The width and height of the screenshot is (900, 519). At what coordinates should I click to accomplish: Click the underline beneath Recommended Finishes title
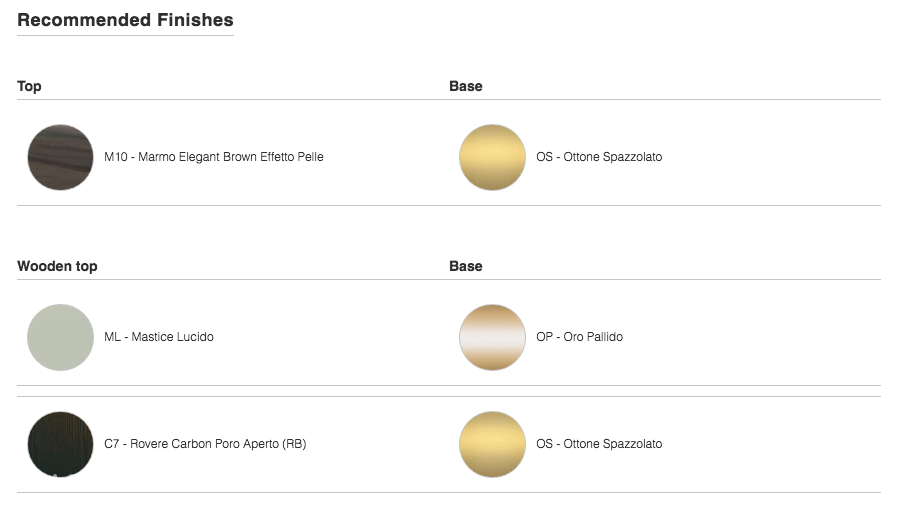[x=125, y=36]
